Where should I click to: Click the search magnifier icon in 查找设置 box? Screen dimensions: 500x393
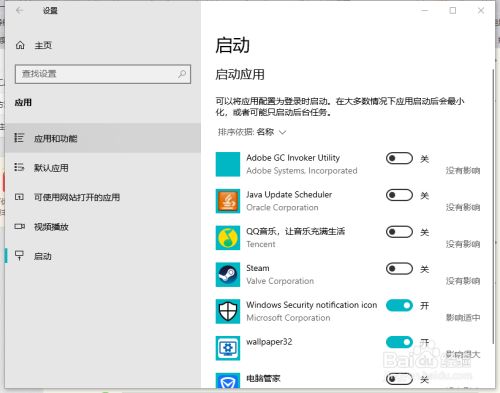[x=182, y=74]
